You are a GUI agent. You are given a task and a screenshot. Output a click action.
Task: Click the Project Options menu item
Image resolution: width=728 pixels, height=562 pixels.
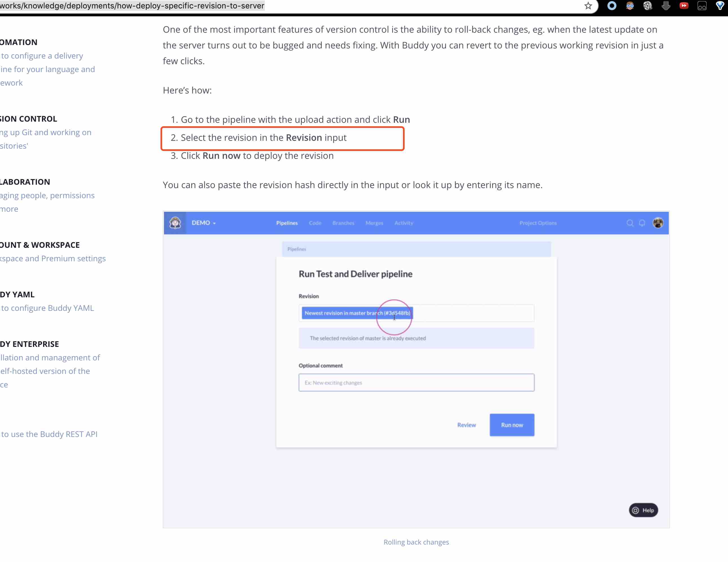[538, 223]
